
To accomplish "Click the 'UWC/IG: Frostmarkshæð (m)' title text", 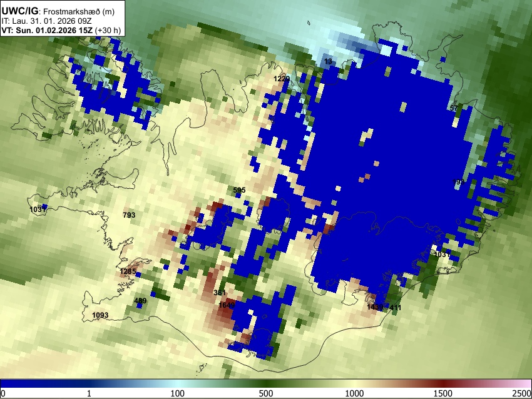I will coord(58,11).
